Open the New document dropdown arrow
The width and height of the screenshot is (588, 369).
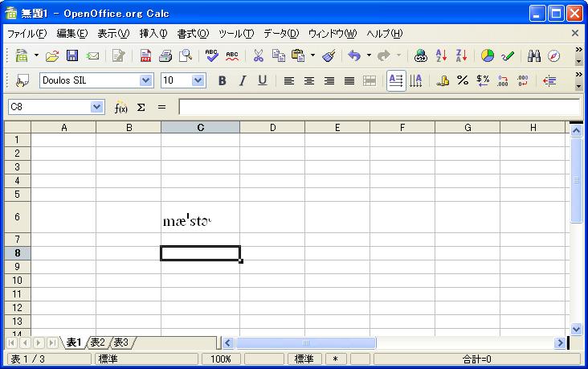[x=36, y=56]
